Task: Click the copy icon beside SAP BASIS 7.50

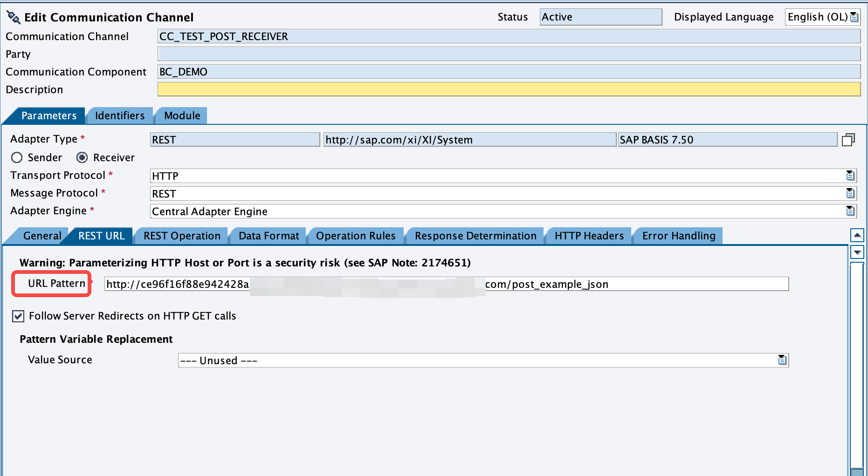Action: 848,140
